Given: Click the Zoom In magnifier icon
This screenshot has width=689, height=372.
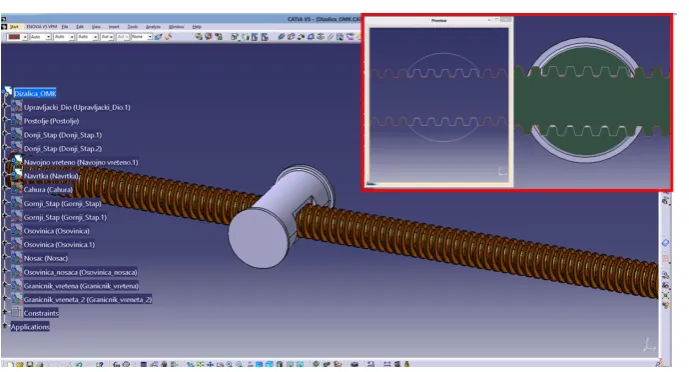Looking at the screenshot, I should [229, 365].
